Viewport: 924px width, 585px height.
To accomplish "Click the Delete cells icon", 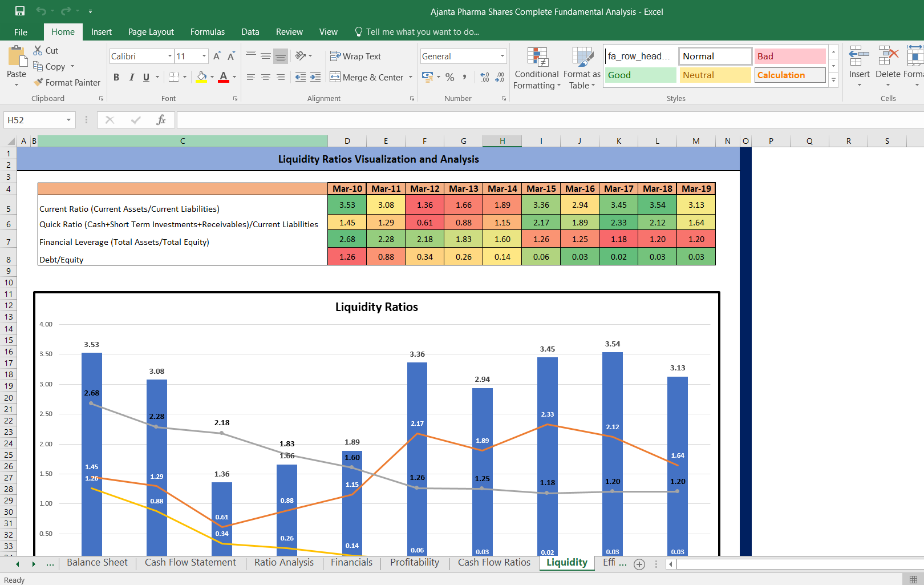I will (x=888, y=57).
